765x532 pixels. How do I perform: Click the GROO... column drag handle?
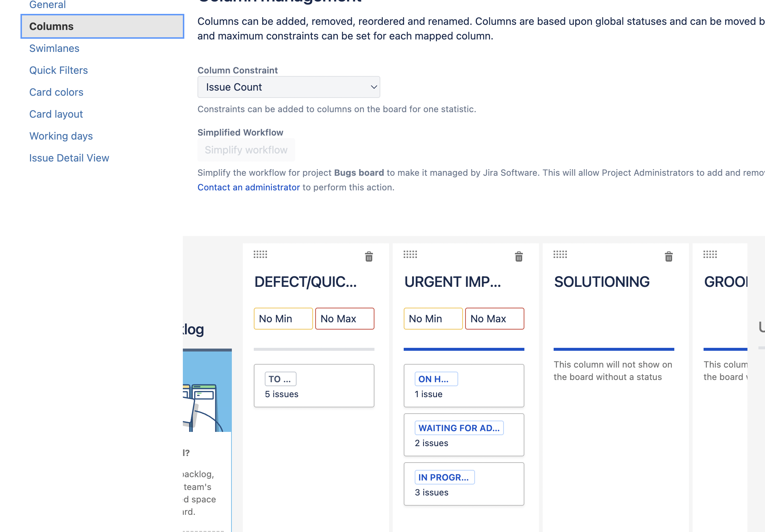[710, 254]
